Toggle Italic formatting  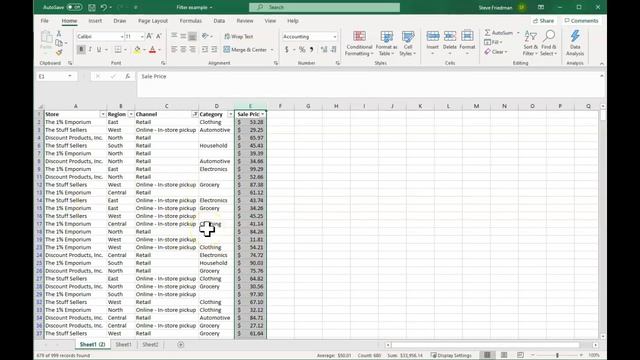(x=90, y=49)
